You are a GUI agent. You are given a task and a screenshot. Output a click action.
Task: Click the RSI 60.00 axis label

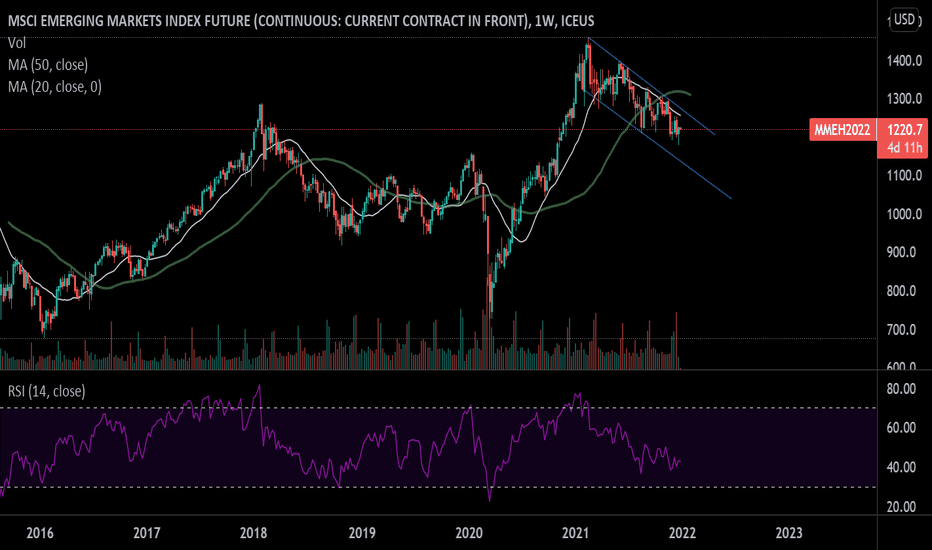tap(901, 428)
